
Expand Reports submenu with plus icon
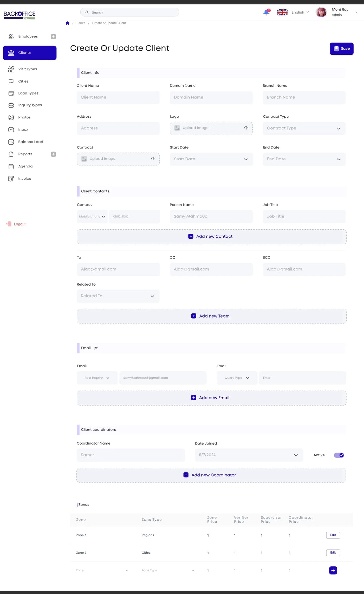coord(53,154)
